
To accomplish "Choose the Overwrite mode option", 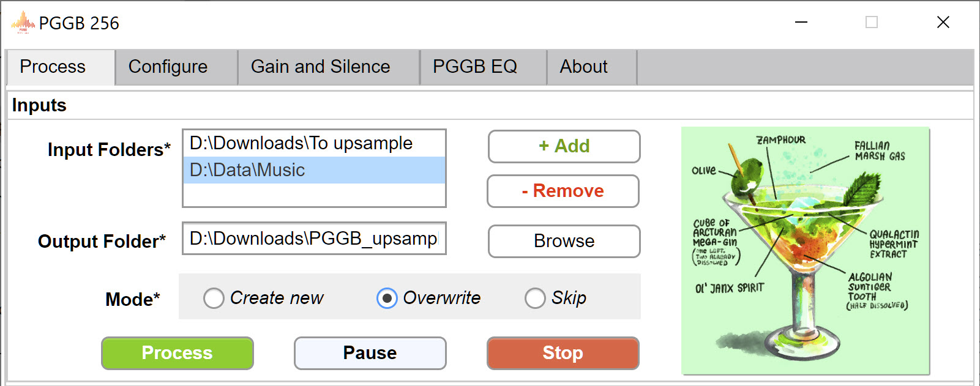I will (387, 298).
